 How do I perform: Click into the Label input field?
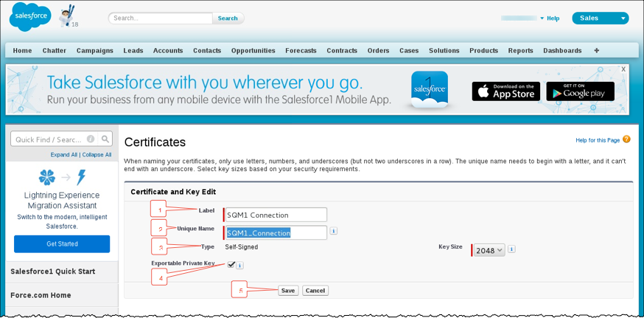[276, 215]
